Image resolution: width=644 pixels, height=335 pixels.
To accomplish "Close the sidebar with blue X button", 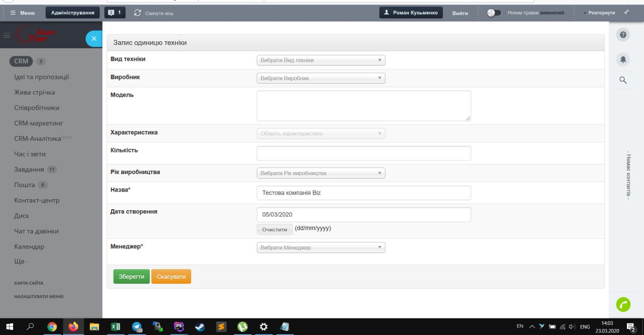I will click(x=94, y=39).
